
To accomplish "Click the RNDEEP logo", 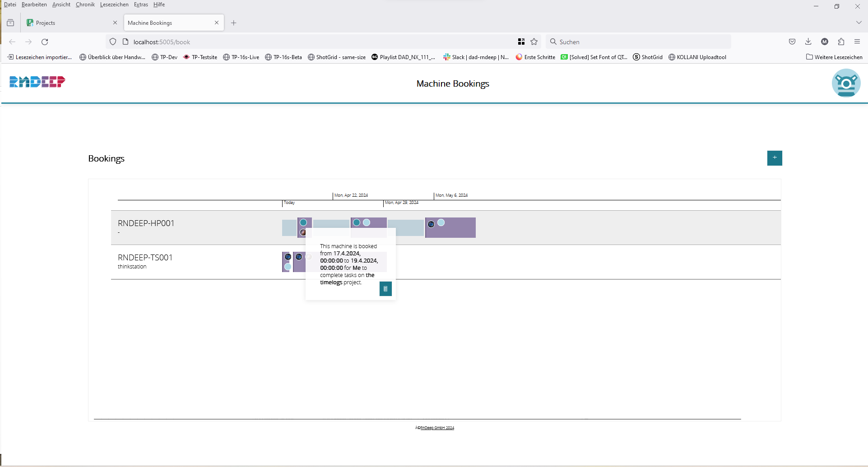I will tap(37, 82).
